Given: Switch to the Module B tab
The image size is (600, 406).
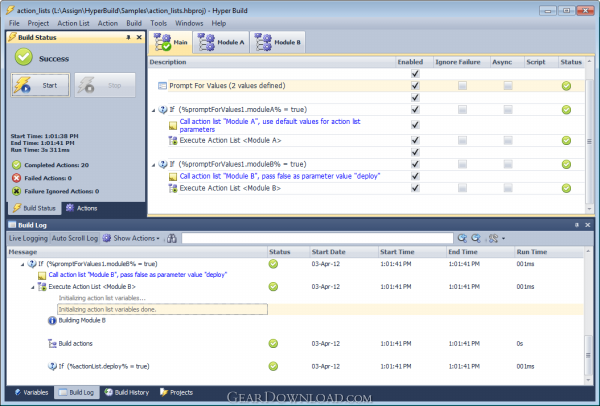Looking at the screenshot, I should (278, 42).
